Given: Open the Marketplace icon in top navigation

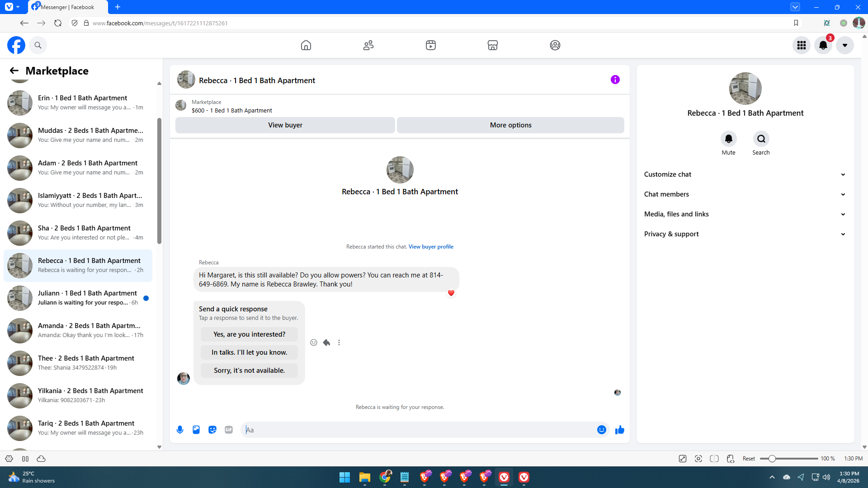Looking at the screenshot, I should [x=493, y=45].
